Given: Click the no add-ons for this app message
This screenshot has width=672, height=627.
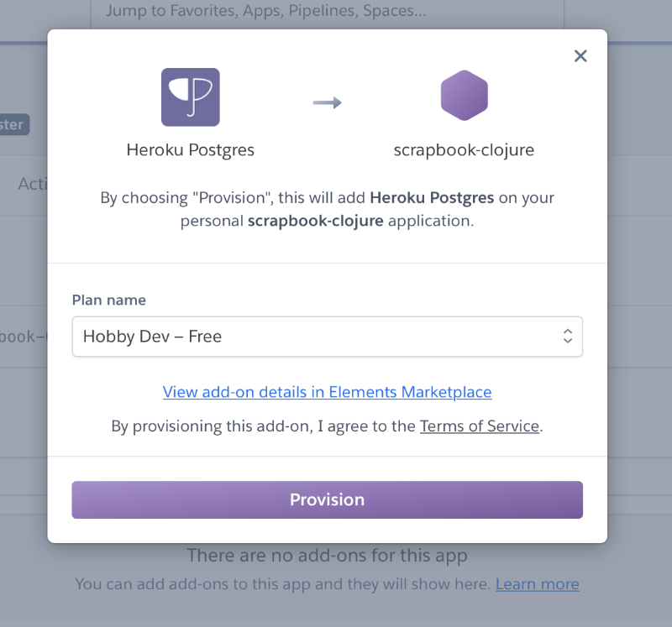Looking at the screenshot, I should tap(327, 556).
